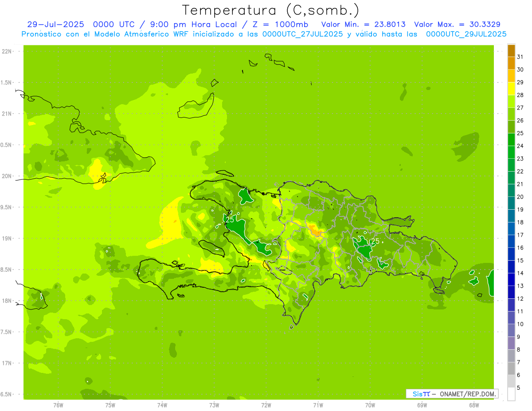This screenshot has height=411, width=532.
Task: Select the "29-Jul-2025" date text
Action: (55, 24)
